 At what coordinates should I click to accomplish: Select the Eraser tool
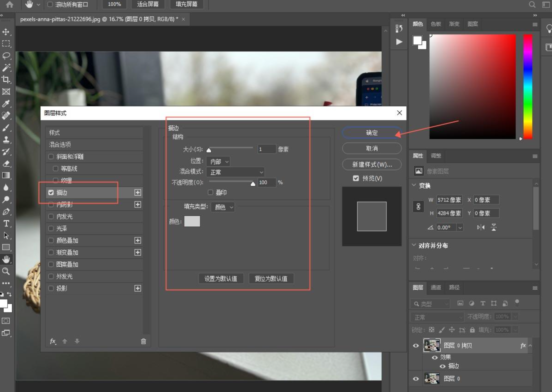coord(6,163)
